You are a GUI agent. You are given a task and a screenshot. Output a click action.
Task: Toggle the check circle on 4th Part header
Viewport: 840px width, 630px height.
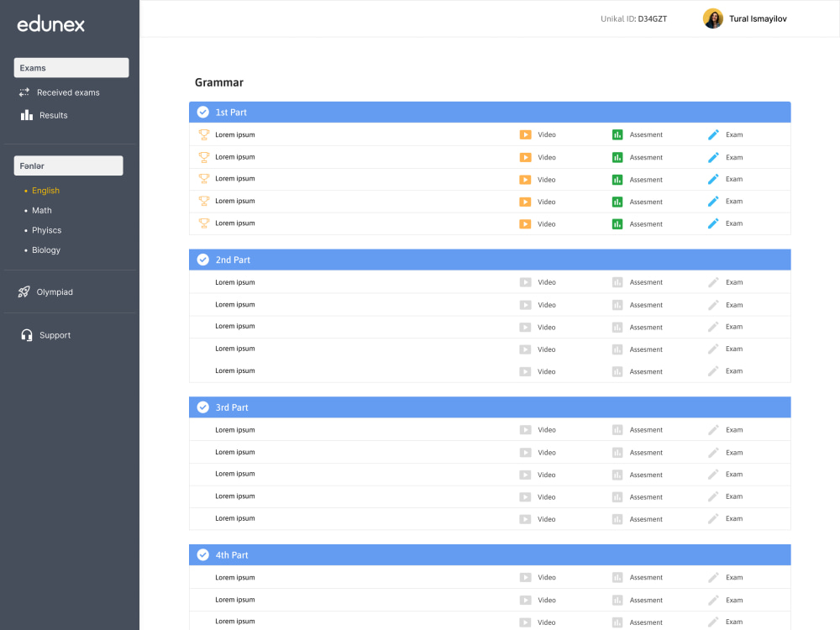(x=203, y=555)
